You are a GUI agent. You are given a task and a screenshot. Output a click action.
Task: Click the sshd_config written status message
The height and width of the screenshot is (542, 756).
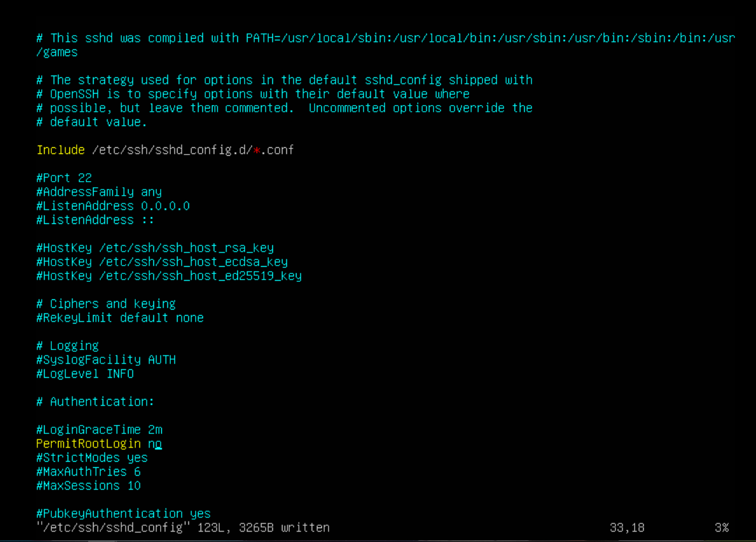tap(183, 528)
